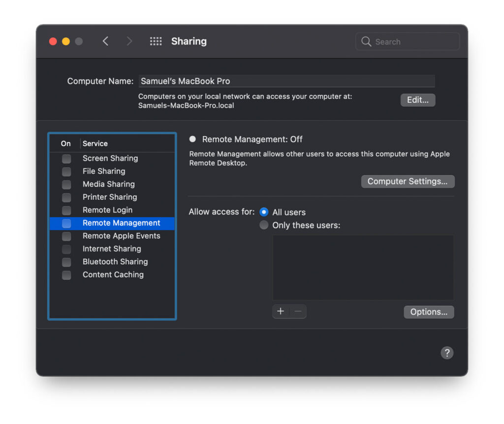Toggle Bluetooth Sharing on
This screenshot has width=504, height=424.
(x=66, y=262)
